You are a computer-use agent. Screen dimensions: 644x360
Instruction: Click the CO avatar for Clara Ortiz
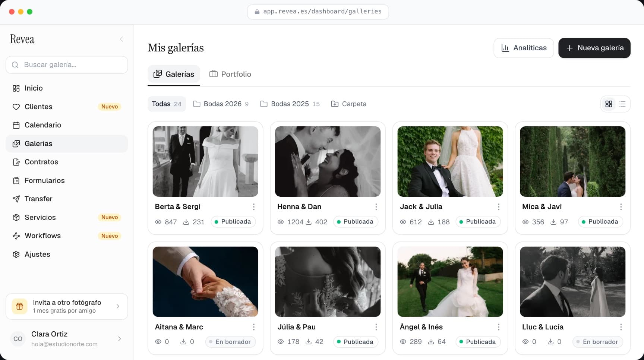(x=18, y=339)
